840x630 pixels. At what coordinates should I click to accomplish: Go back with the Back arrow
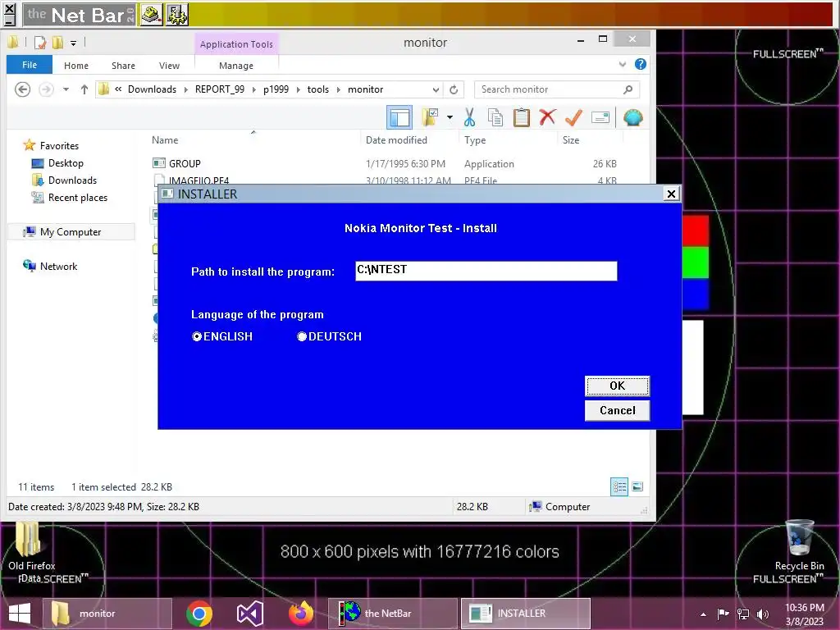(22, 89)
